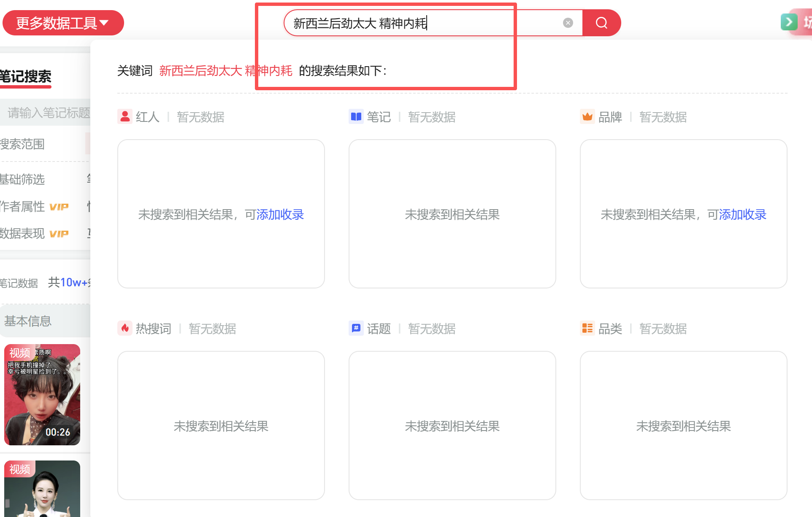Click the 品类 list icon
This screenshot has height=517, width=812.
click(x=587, y=328)
